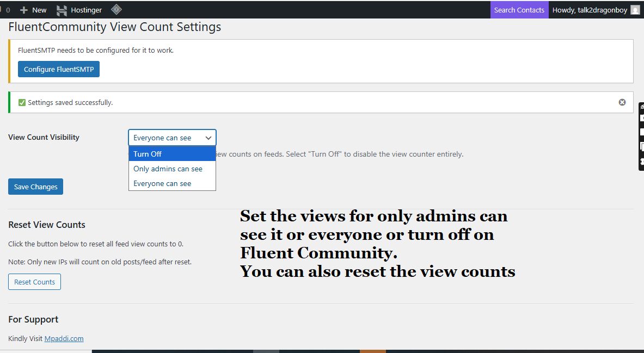644x353 pixels.
Task: Click the diamond icon in admin bar
Action: click(x=116, y=9)
